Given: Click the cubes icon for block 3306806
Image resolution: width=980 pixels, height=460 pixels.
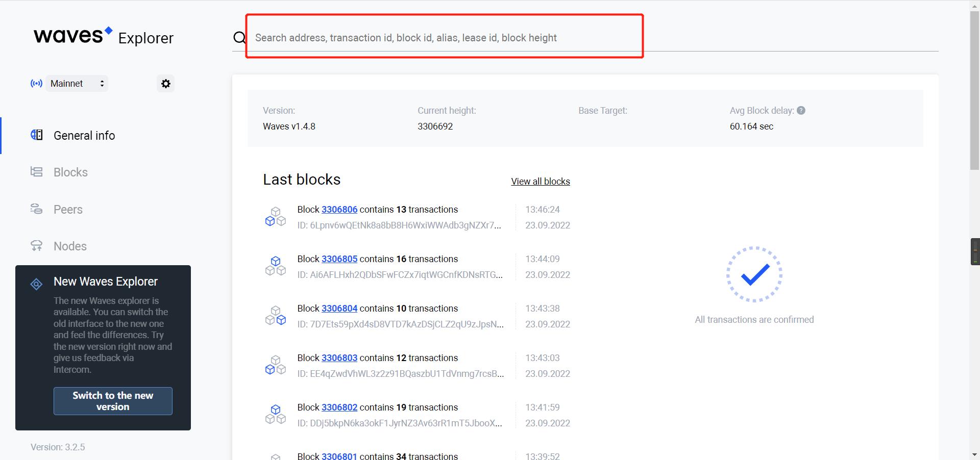Looking at the screenshot, I should point(275,217).
